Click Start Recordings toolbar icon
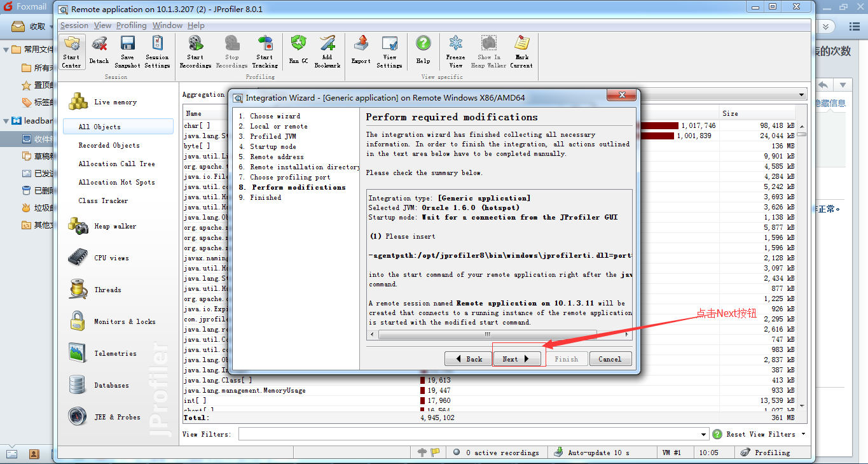868x464 pixels. pyautogui.click(x=195, y=51)
